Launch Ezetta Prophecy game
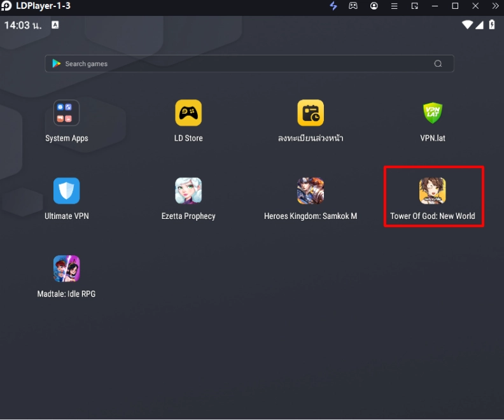Image resolution: width=504 pixels, height=420 pixels. 188,190
